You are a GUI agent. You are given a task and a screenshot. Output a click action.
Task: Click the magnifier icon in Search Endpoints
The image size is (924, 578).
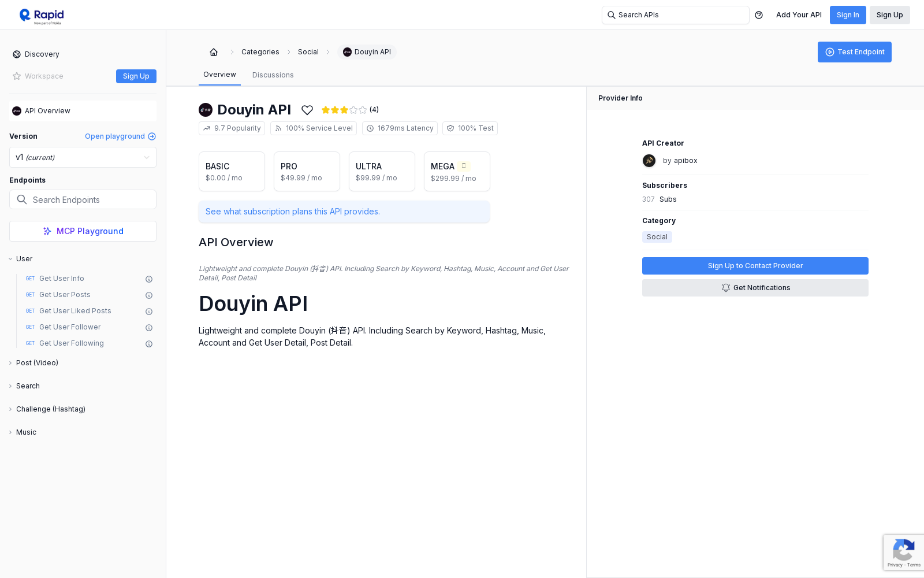coord(22,199)
